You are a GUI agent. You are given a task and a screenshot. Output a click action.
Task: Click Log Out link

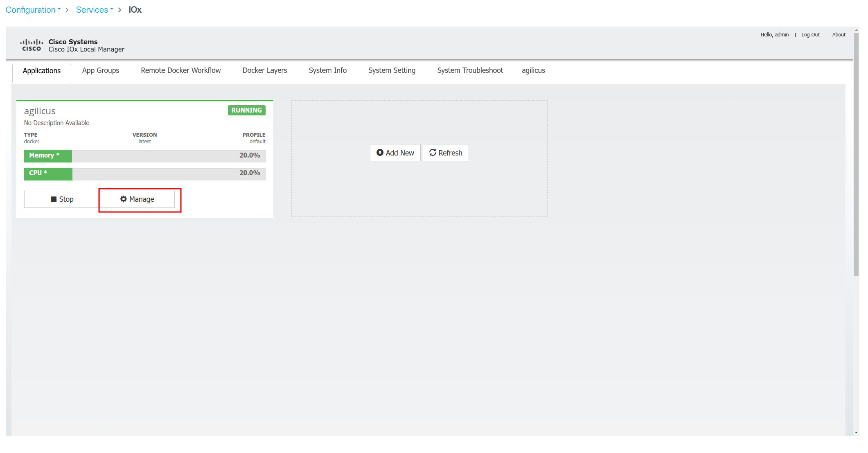(810, 35)
